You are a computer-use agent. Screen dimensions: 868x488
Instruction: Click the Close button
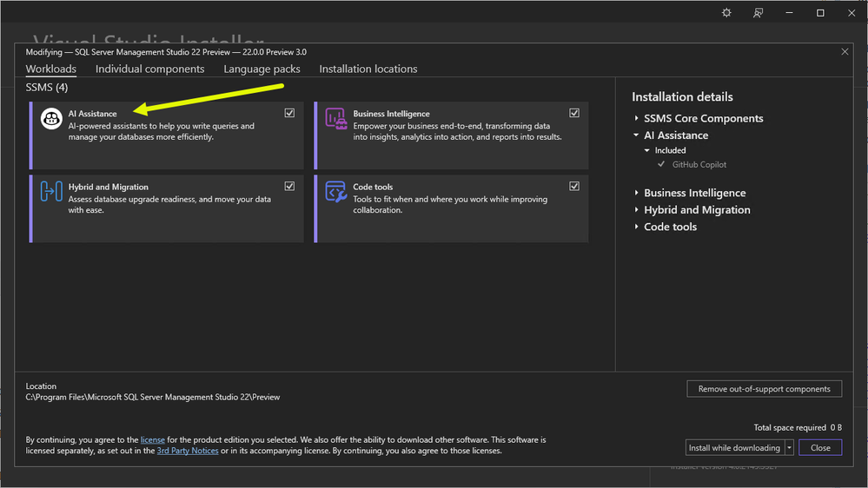click(820, 447)
